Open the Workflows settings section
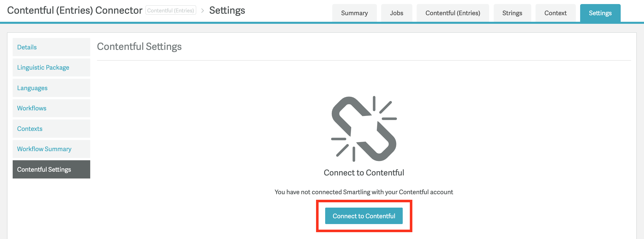644x239 pixels. pyautogui.click(x=32, y=108)
